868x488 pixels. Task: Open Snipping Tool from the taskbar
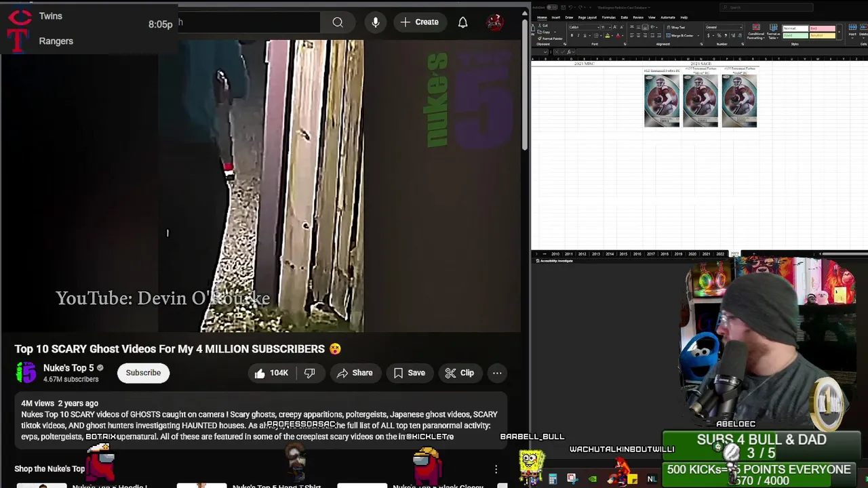click(x=572, y=479)
